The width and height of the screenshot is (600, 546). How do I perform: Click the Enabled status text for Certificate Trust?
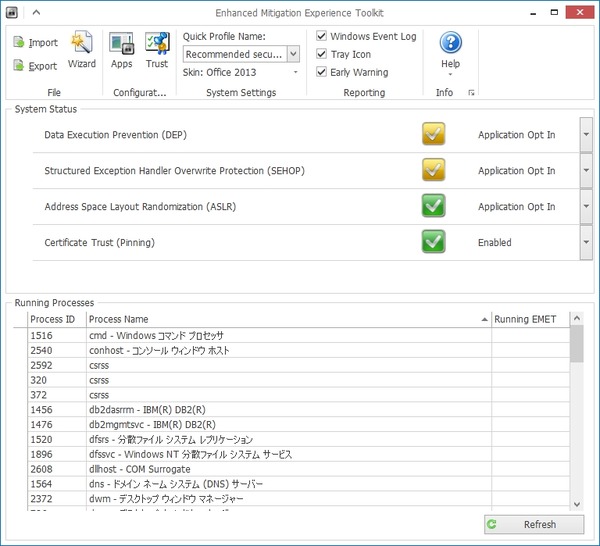[x=494, y=243]
